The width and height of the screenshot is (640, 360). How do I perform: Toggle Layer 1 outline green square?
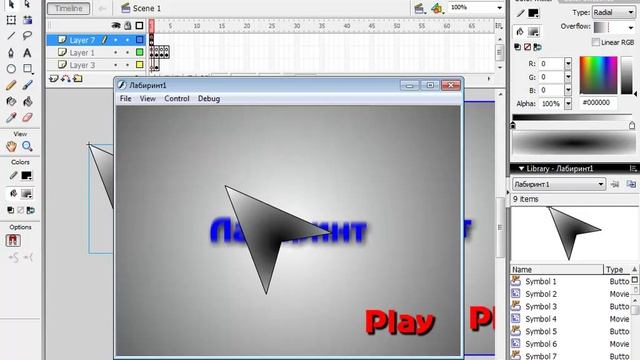pos(140,52)
